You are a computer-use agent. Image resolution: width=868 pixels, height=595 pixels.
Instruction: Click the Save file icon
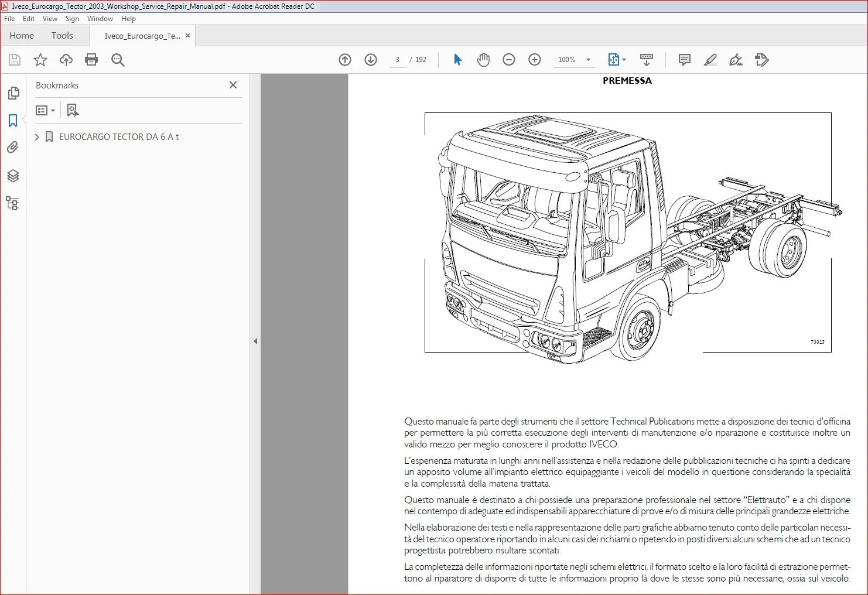coord(15,60)
